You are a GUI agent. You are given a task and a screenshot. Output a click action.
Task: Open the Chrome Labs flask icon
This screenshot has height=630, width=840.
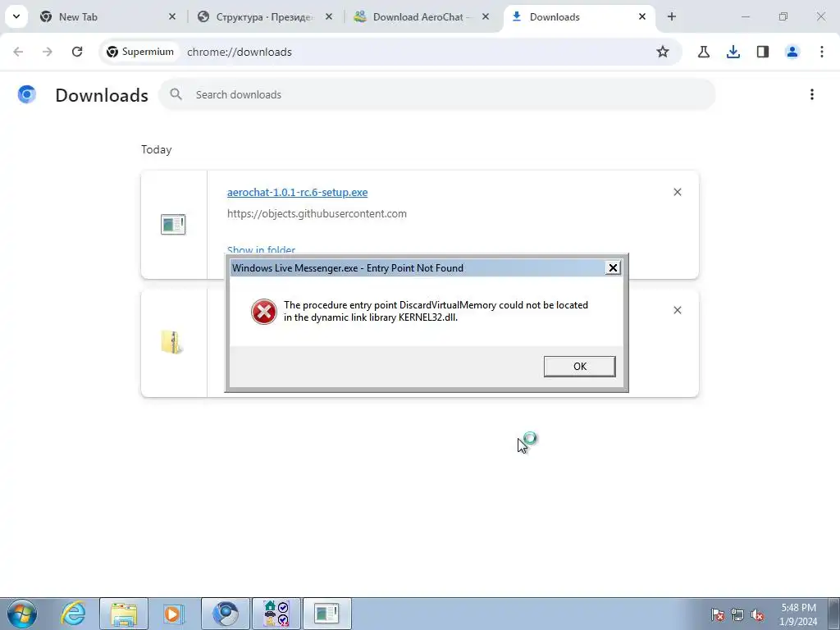pos(704,52)
